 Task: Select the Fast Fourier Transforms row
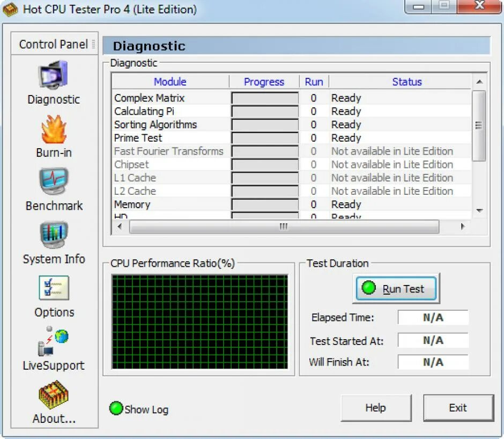[292, 151]
